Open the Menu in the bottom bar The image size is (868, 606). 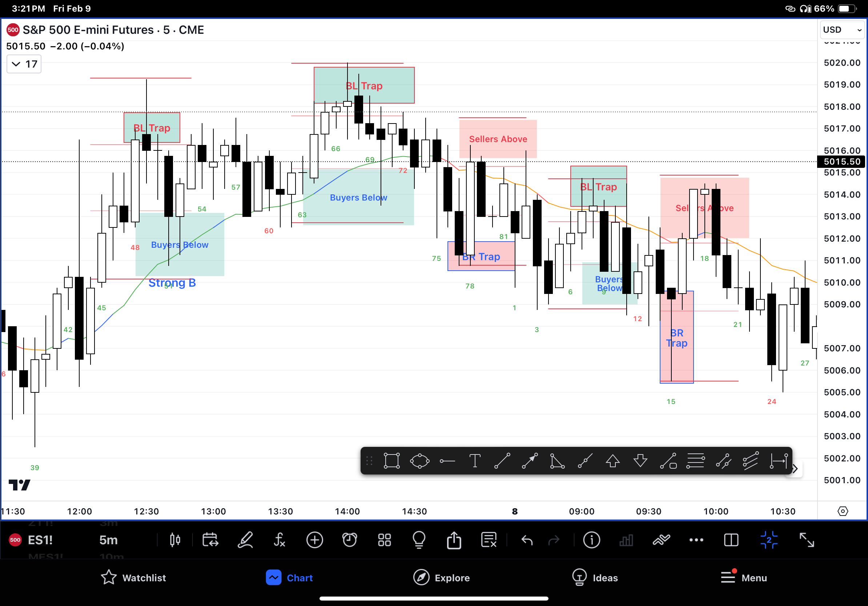(x=743, y=578)
